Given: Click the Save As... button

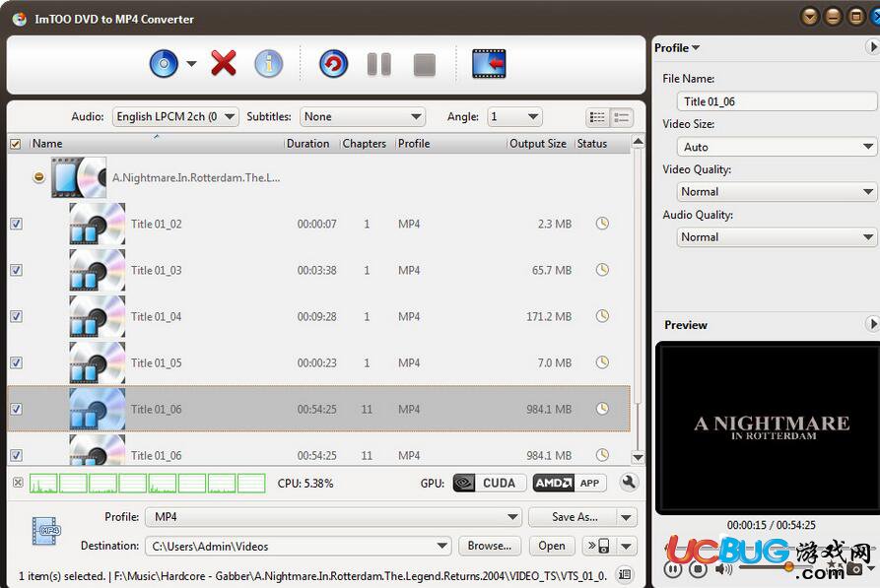Looking at the screenshot, I should pyautogui.click(x=573, y=517).
